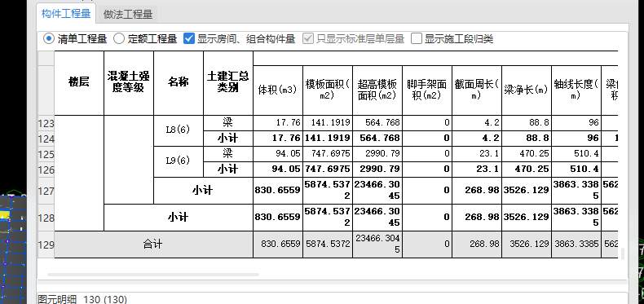Click 脚手架面积(m2) column header

(x=427, y=90)
